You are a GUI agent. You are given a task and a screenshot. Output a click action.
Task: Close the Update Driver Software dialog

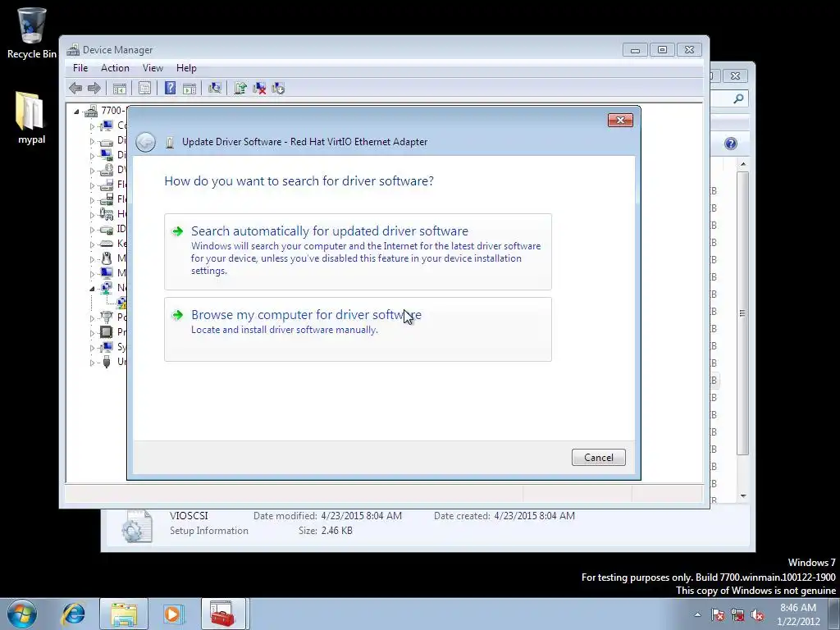tap(620, 120)
